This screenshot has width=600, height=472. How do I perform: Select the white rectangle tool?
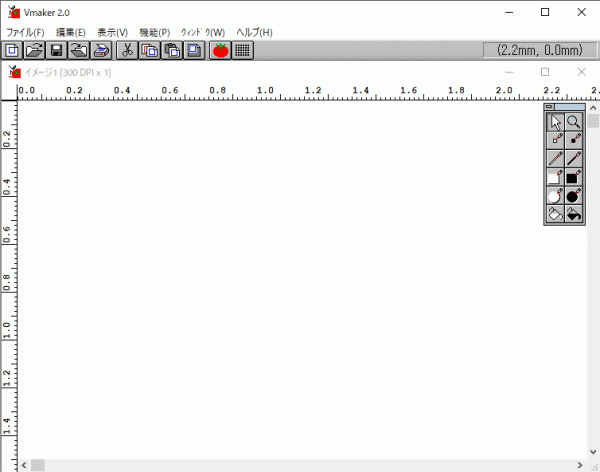click(556, 178)
